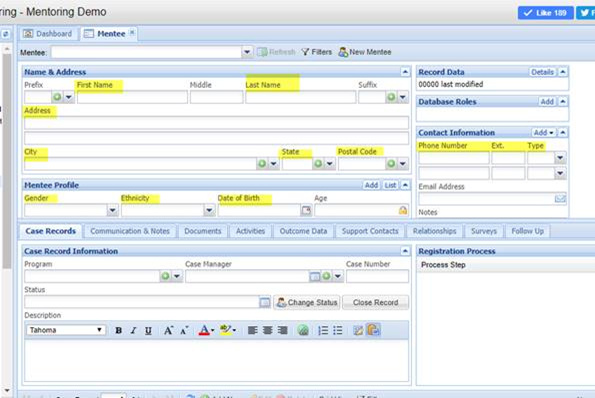Collapse the Name & Address panel

coord(405,72)
